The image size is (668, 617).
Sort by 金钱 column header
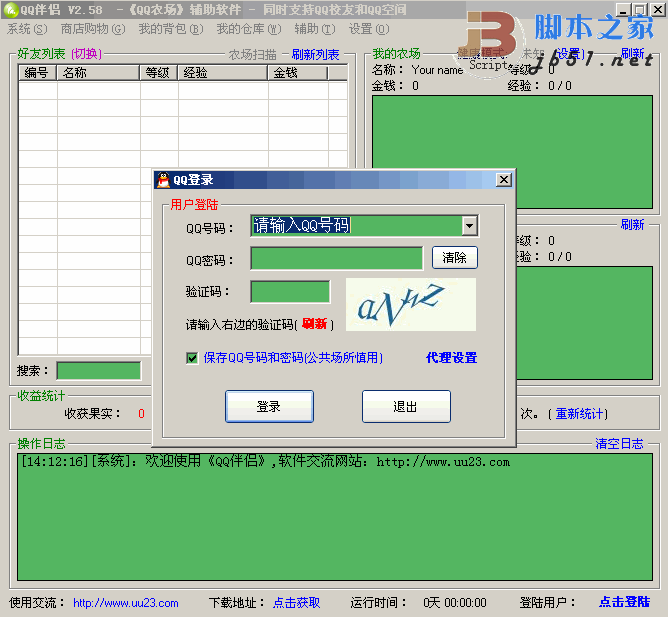[298, 73]
